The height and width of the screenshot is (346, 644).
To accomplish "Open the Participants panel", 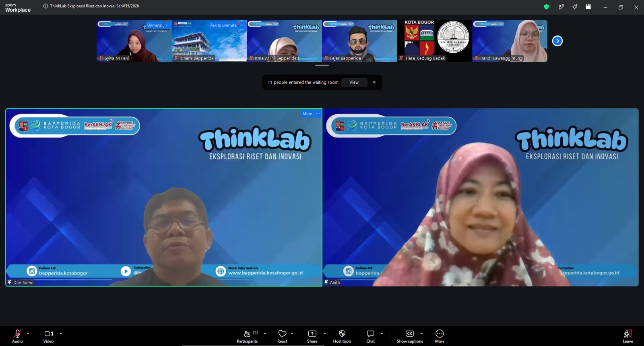I will tap(247, 336).
